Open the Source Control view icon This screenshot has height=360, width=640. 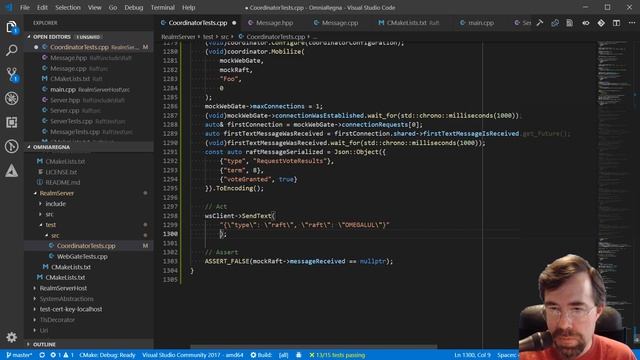[11, 74]
